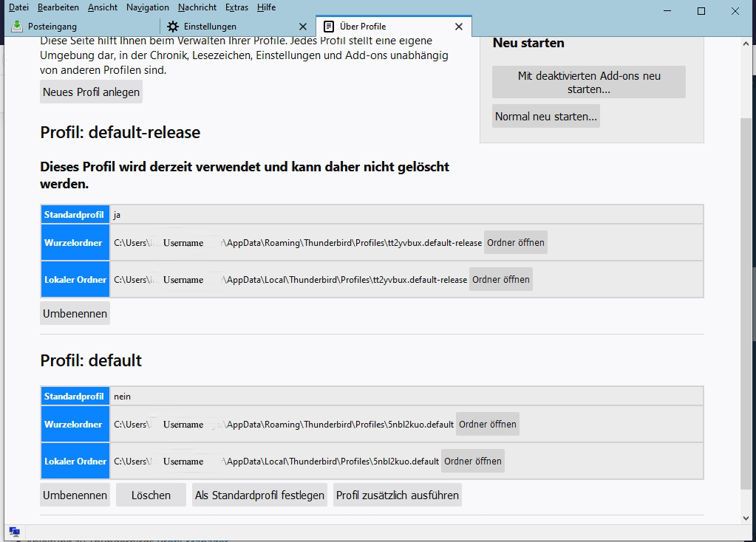Screen dimensions: 756x542
Task: Click the Über Profile page icon
Action: tap(329, 27)
